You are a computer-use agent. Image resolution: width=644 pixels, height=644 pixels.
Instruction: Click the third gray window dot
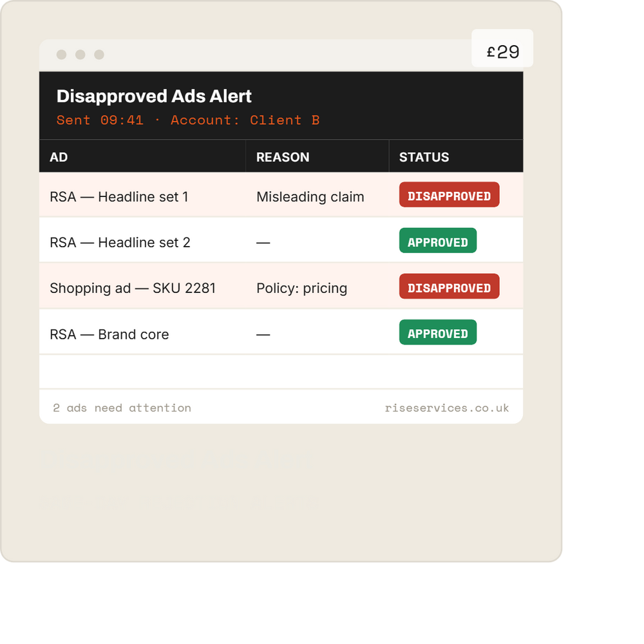(x=99, y=55)
